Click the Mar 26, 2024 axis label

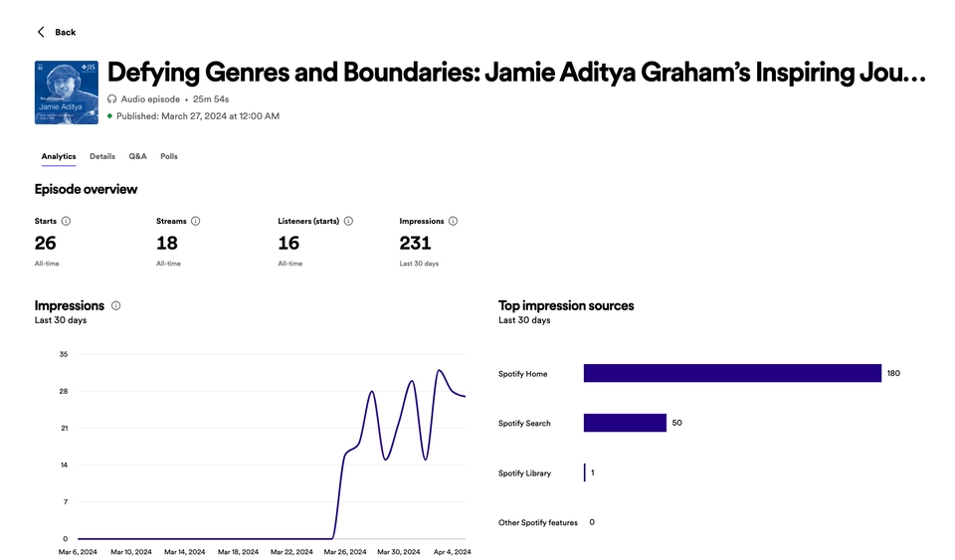pos(343,551)
